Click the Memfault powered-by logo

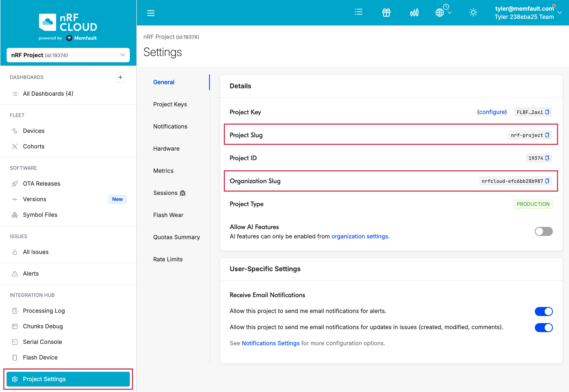point(81,38)
